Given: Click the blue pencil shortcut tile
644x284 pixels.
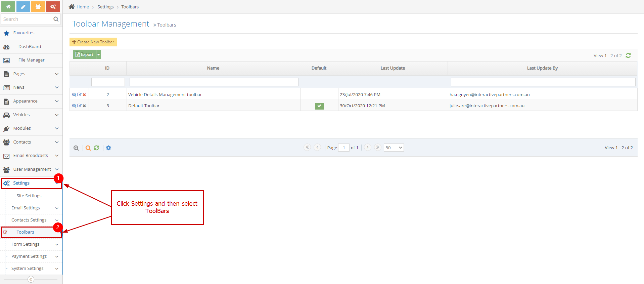Looking at the screenshot, I should pyautogui.click(x=23, y=7).
